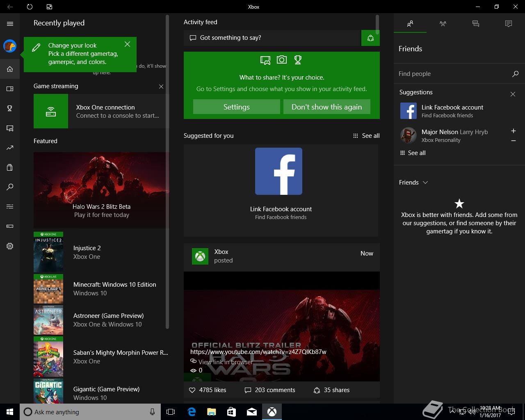Open the hamburger navigation menu
Screen dimensions: 525x420
pyautogui.click(x=10, y=24)
